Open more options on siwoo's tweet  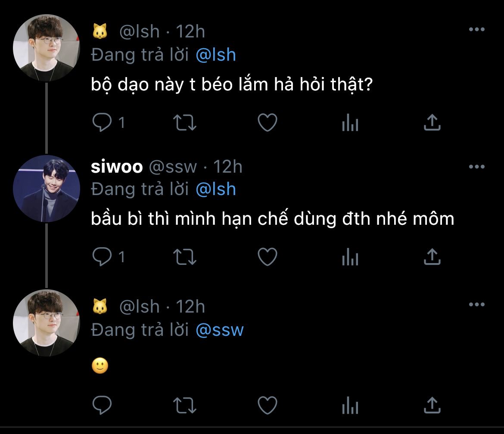point(476,167)
